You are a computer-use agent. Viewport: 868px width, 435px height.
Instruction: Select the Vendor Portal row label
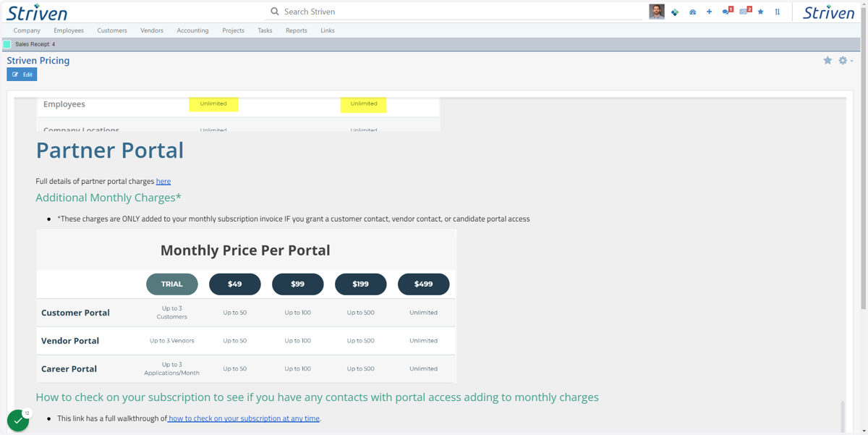[70, 340]
